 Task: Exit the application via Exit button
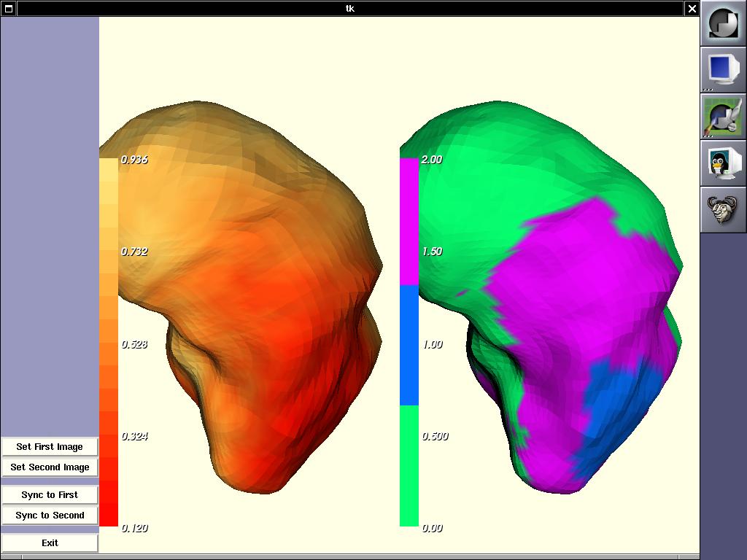[50, 542]
